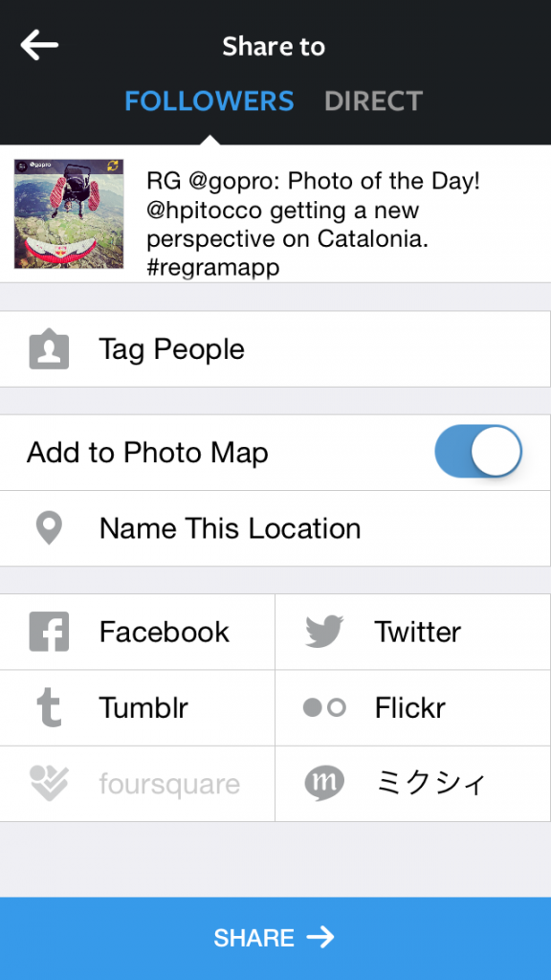Screen dimensions: 551x980
Task: Enable sharing to Tumblr
Action: [138, 707]
